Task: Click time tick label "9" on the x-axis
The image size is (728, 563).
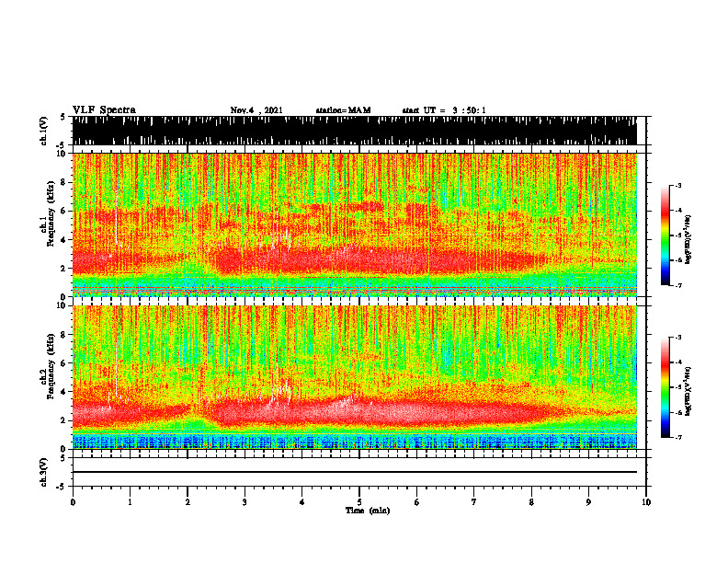Action: 588,502
